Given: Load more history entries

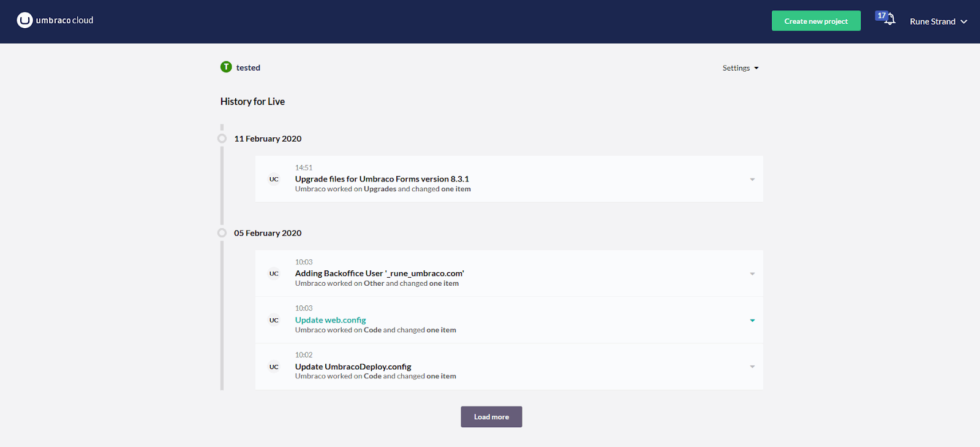Looking at the screenshot, I should coord(491,417).
